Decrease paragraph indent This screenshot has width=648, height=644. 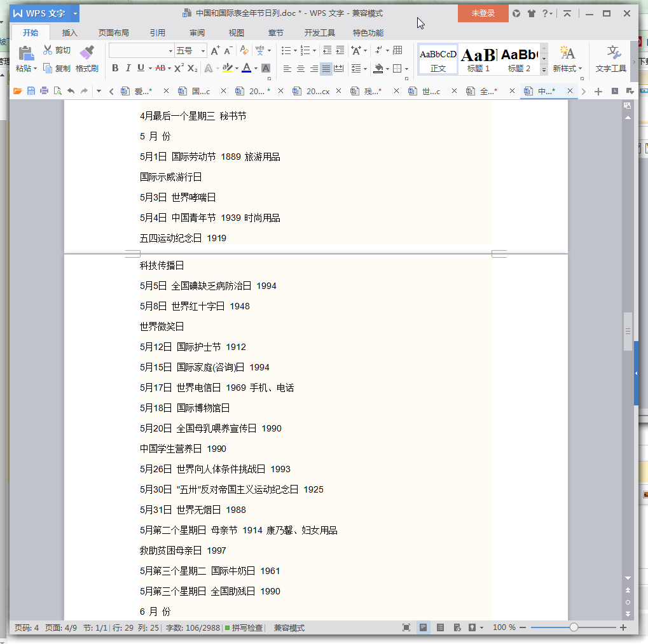click(x=327, y=50)
